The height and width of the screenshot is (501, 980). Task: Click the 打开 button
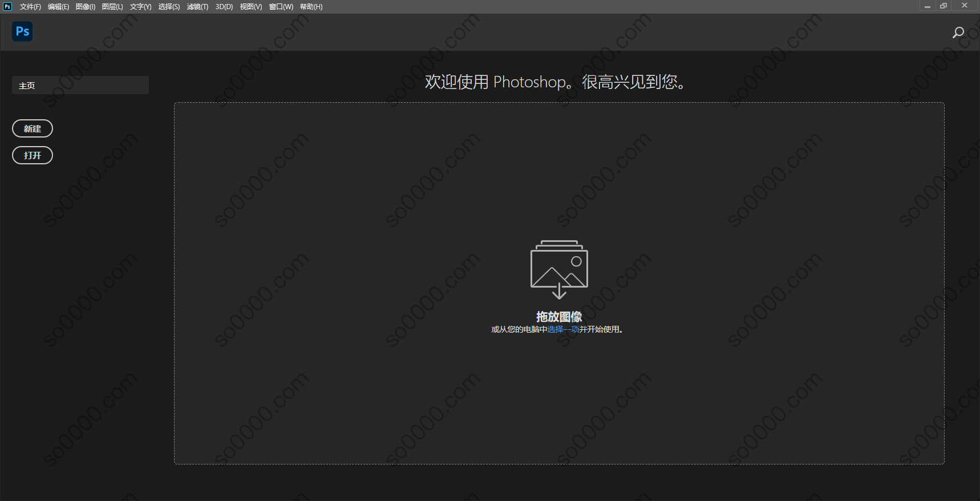tap(33, 155)
